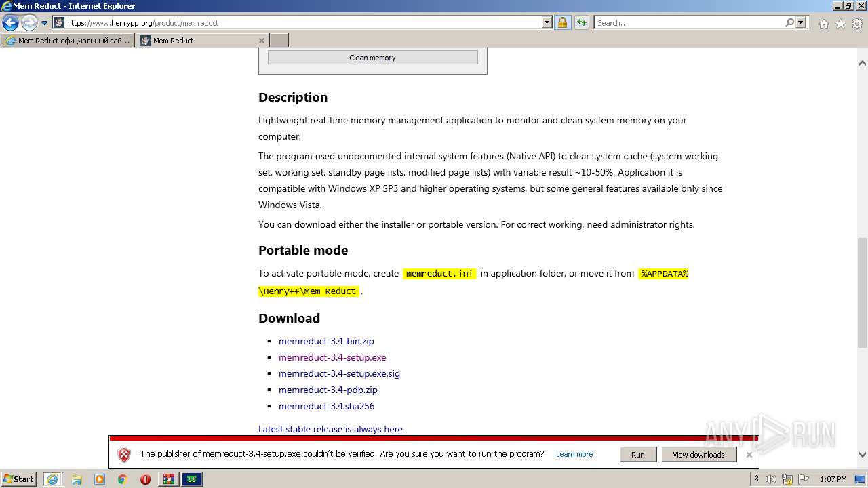This screenshot has width=868, height=488.
Task: Open the volume speaker tray icon
Action: click(x=771, y=479)
